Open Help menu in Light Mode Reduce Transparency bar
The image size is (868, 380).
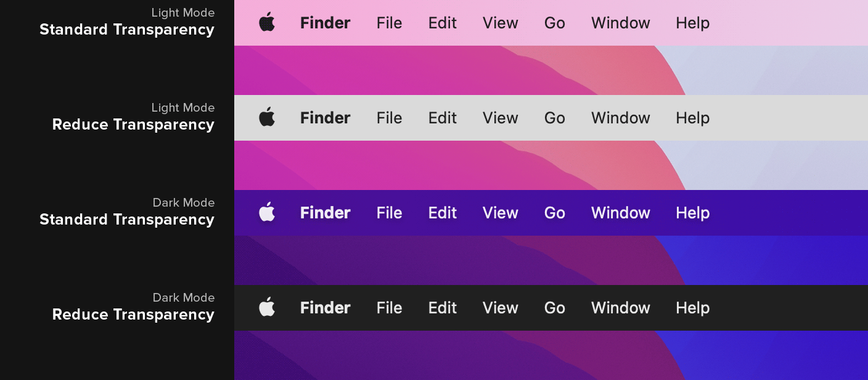[x=692, y=118]
